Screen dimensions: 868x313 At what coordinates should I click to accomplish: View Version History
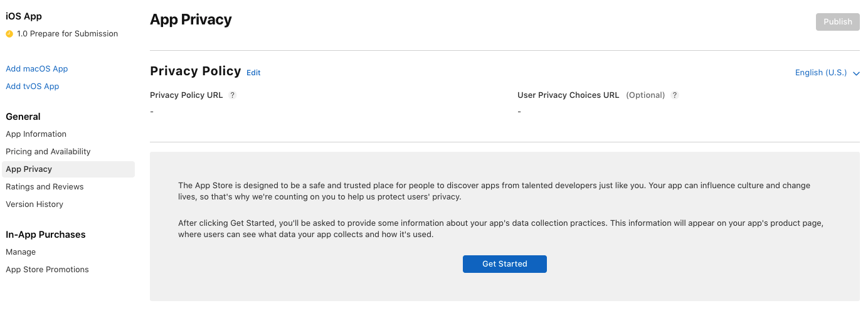tap(34, 204)
